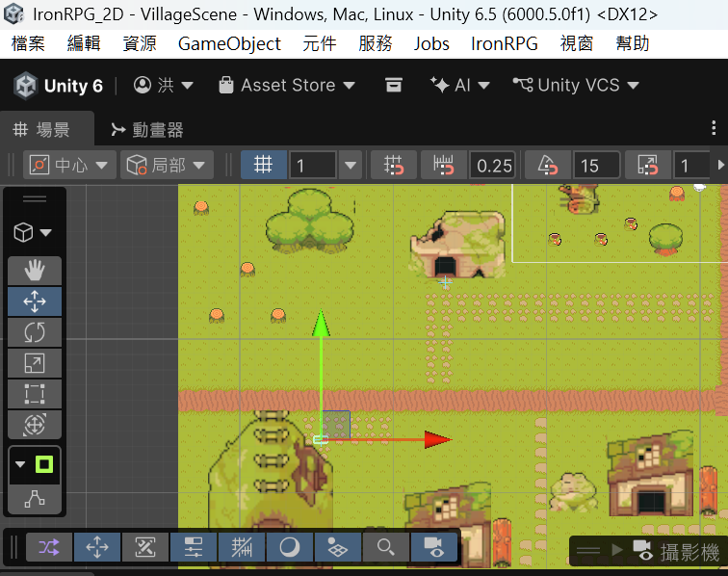Open the GameObject menu

click(229, 43)
